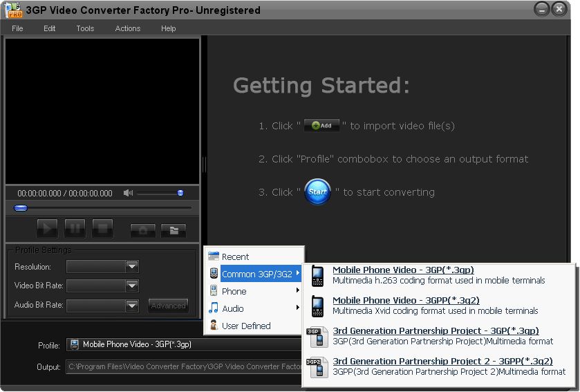
Task: Click the 'Multimedia h.263 coding format used in mobile terminals' description
Action: pos(439,280)
